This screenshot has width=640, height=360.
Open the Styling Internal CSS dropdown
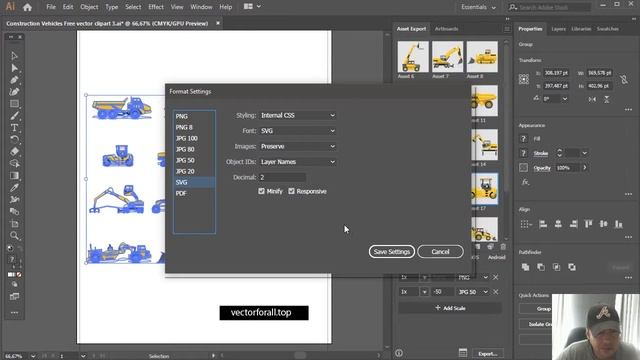[298, 116]
